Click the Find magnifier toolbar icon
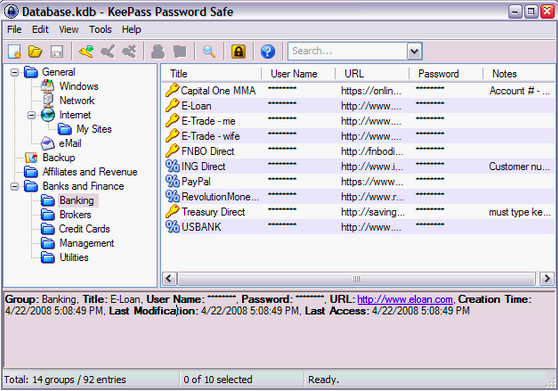This screenshot has width=558, height=391. coord(209,52)
